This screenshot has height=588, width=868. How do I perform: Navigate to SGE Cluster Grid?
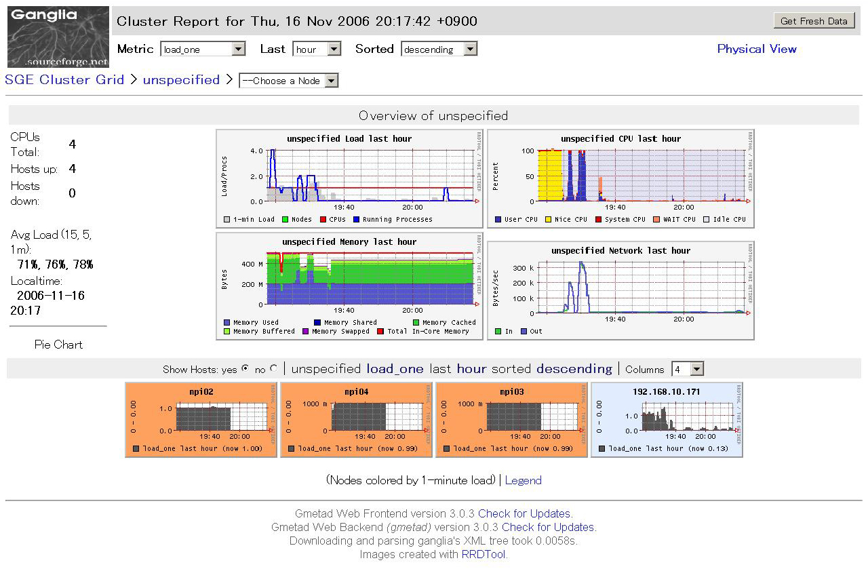click(64, 79)
